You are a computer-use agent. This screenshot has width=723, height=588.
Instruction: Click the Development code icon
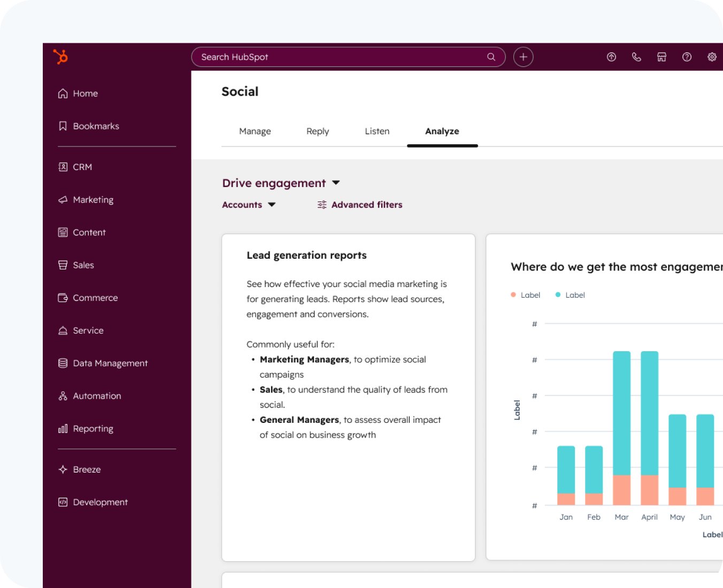pyautogui.click(x=63, y=502)
